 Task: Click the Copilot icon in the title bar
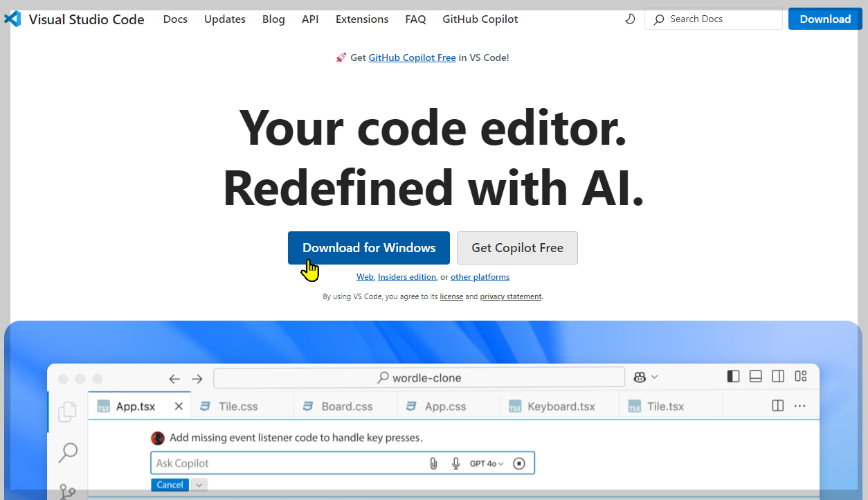(640, 377)
